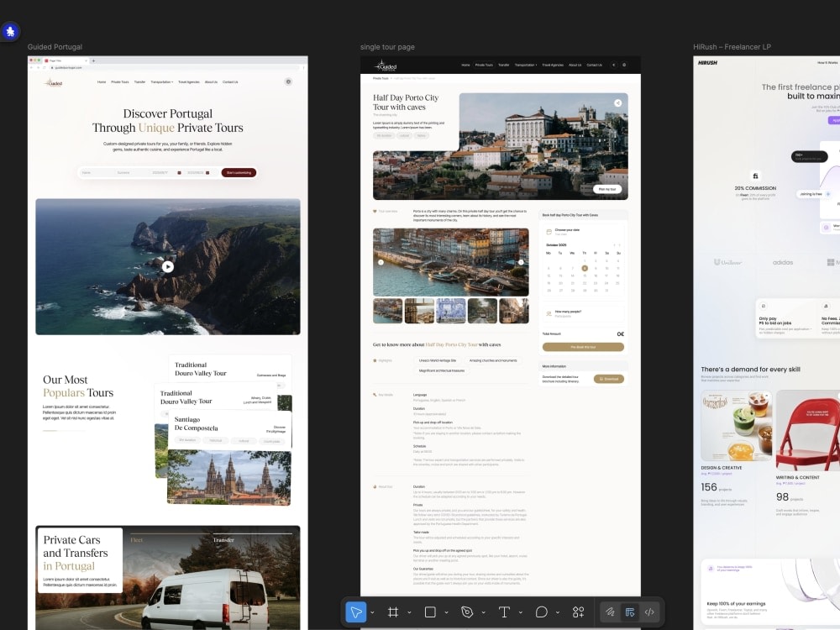Click Transfer in Guided Portugal frame navigation

139,82
